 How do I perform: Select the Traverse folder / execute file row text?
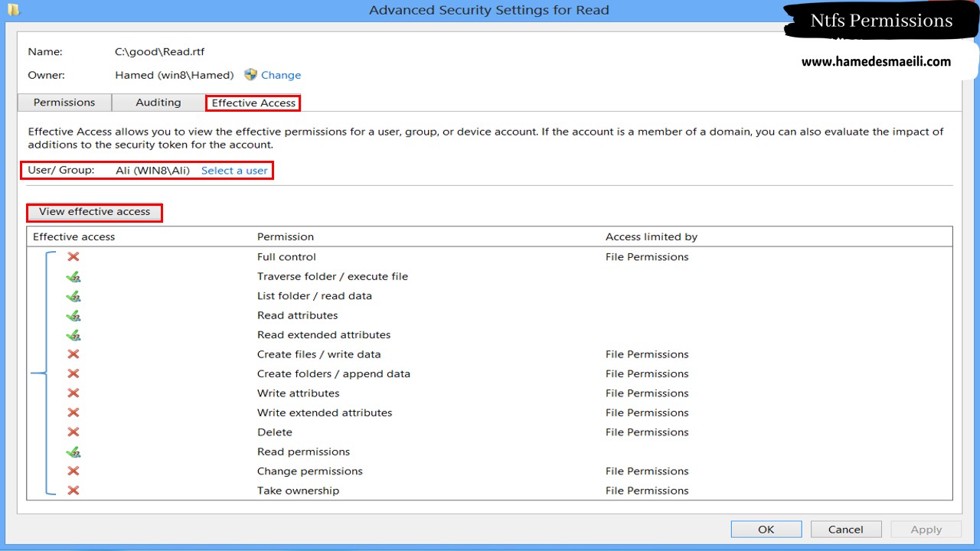click(x=332, y=276)
